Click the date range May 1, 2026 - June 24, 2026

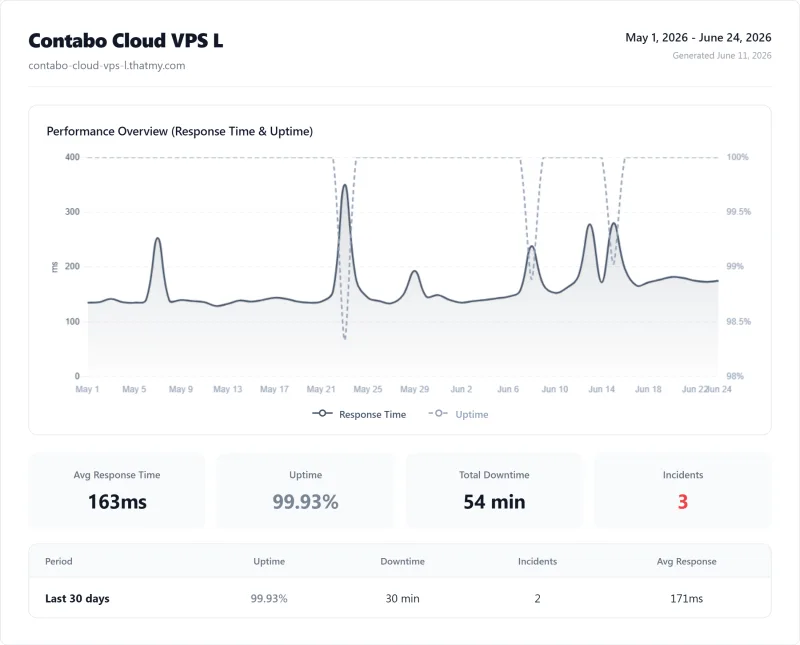698,38
